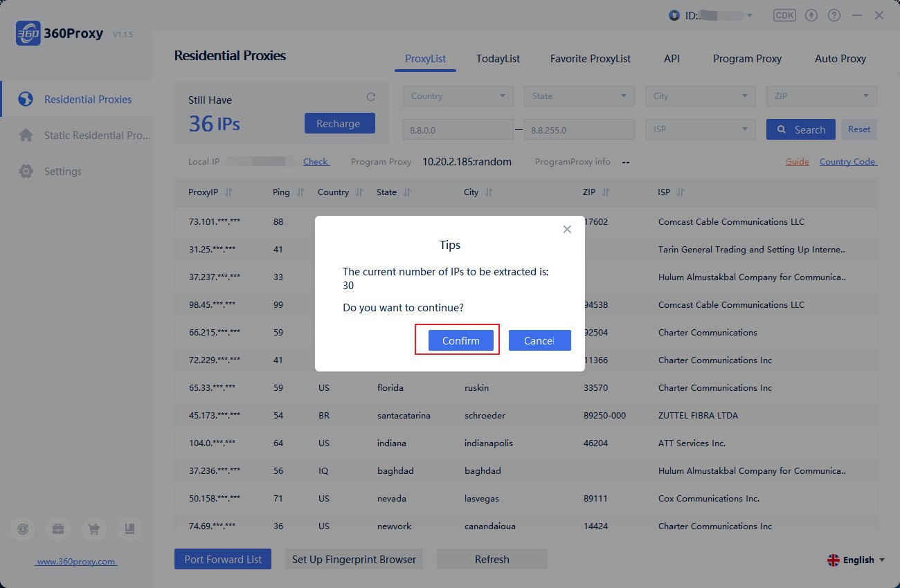Select proxy row 73.101.***.*** Comcast
Viewport: 900px width, 588px height.
[x=525, y=221]
